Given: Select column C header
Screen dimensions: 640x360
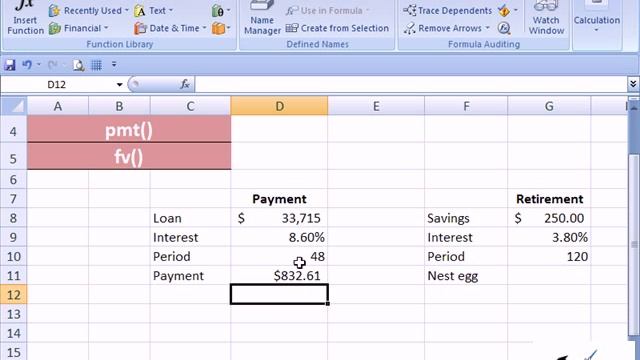Looking at the screenshot, I should (190, 106).
